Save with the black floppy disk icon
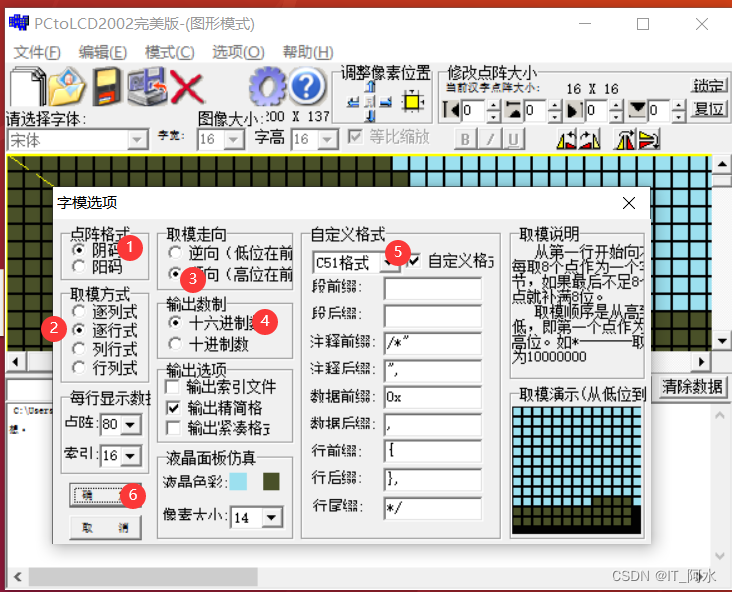The image size is (732, 592). tap(106, 86)
